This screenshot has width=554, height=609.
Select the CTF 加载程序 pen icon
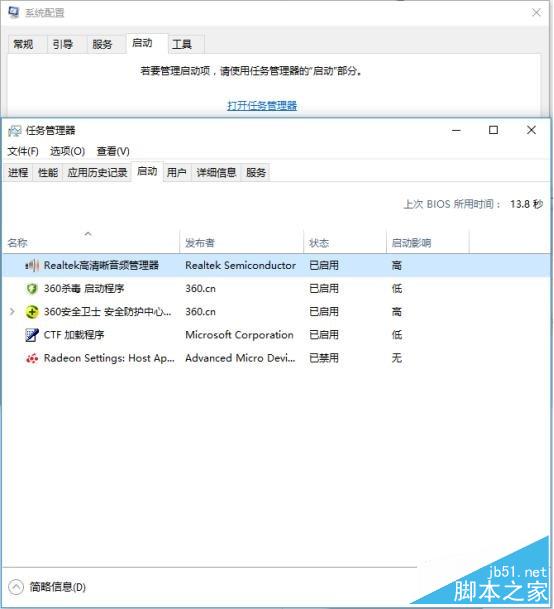(31, 335)
